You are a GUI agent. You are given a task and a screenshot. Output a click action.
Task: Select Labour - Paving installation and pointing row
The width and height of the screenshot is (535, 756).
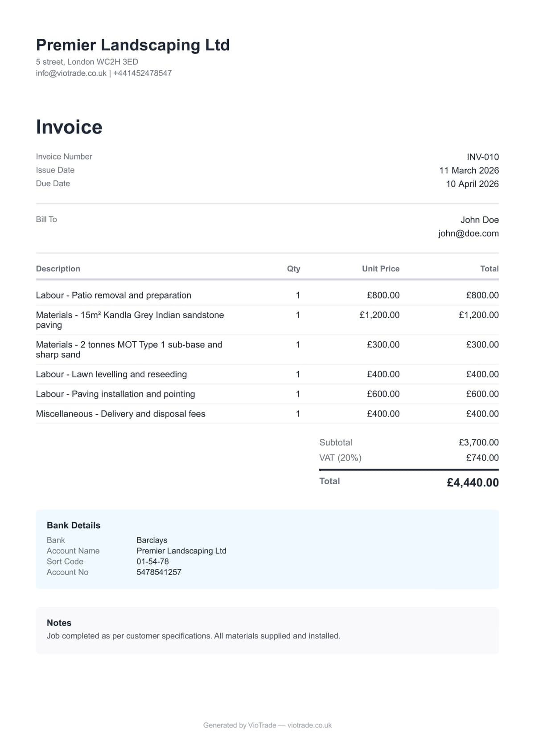pyautogui.click(x=267, y=394)
